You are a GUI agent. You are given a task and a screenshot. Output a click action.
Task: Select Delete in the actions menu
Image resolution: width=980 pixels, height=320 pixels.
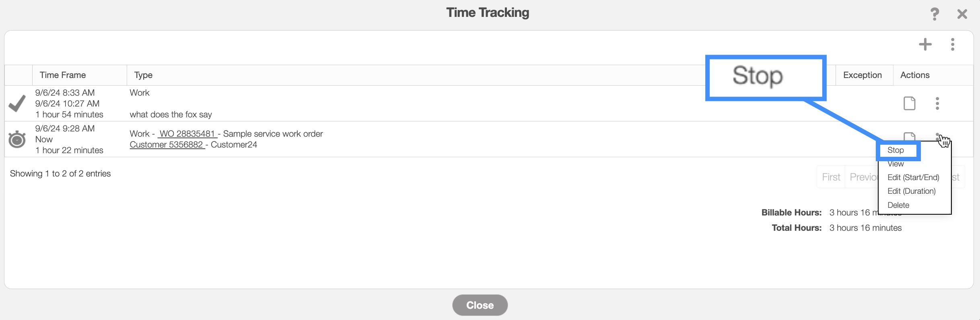tap(898, 205)
